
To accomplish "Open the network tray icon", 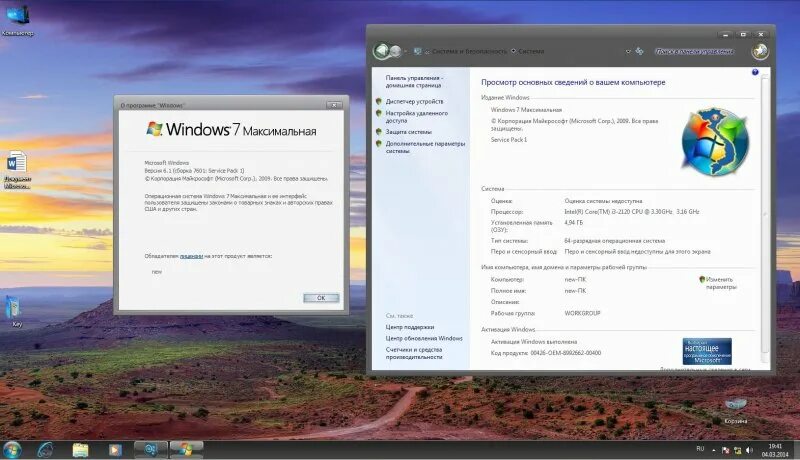I will tap(737, 450).
